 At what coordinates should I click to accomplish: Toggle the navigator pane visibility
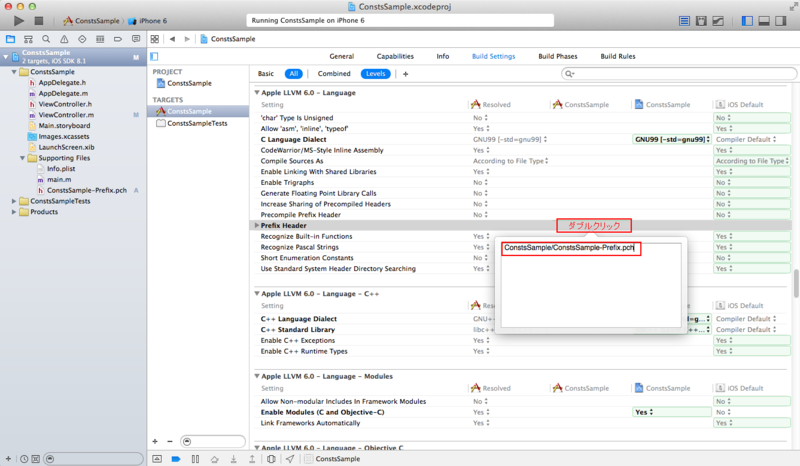747,21
